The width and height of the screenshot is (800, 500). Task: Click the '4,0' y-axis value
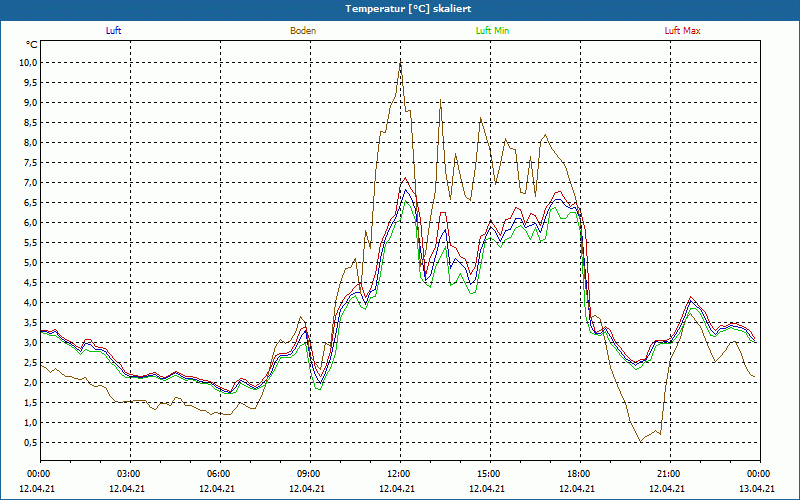(x=31, y=303)
